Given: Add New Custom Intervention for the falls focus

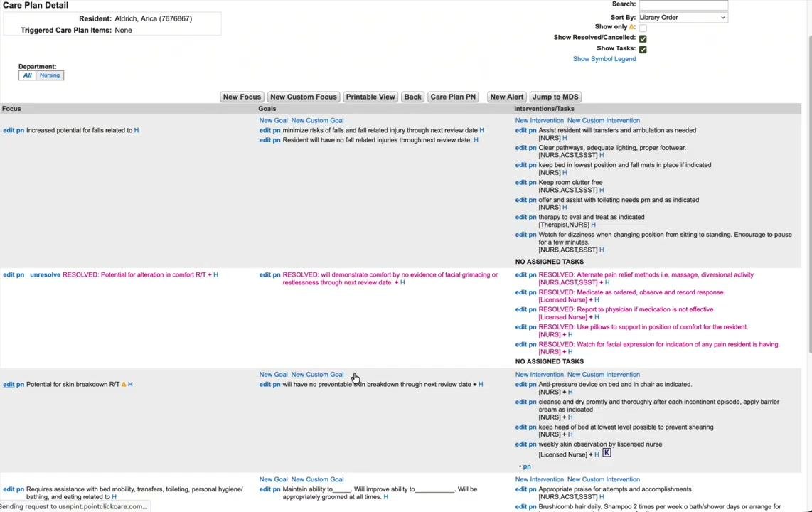Looking at the screenshot, I should pyautogui.click(x=603, y=121).
